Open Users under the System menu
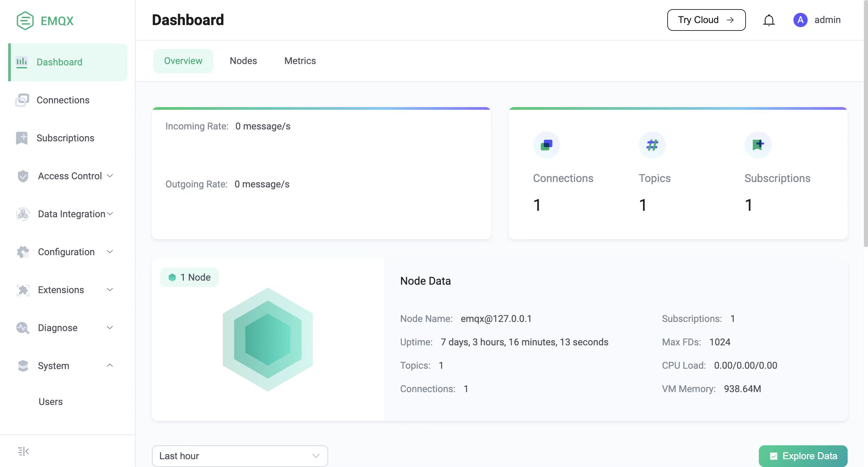 (51, 402)
